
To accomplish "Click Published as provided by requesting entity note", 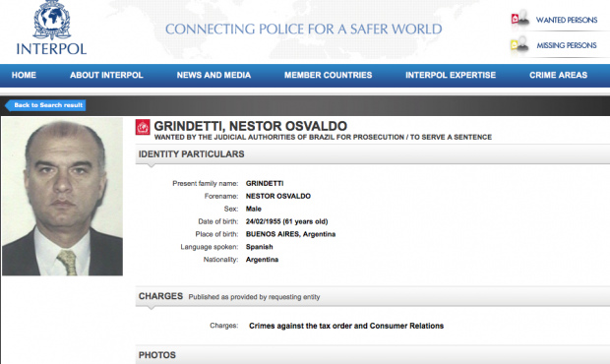I will click(x=254, y=297).
